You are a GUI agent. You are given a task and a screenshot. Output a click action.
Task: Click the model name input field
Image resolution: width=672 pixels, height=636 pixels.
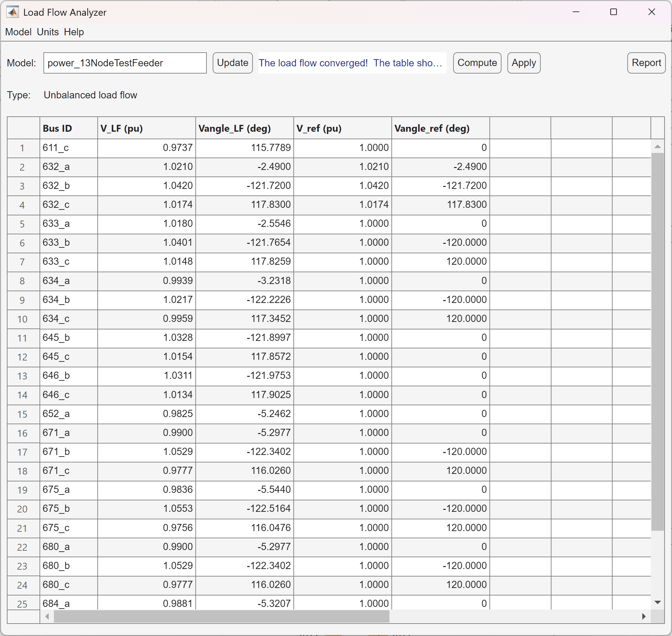coord(125,63)
